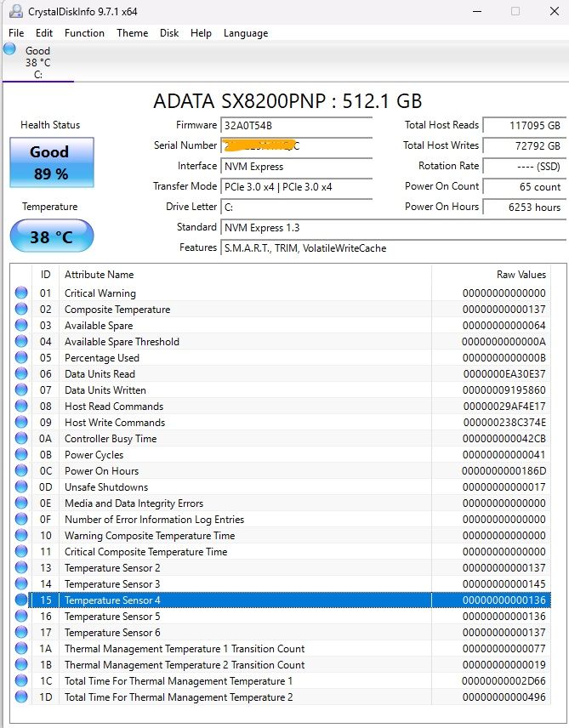The image size is (569, 728).
Task: Click the status orb for Warning Composite Temperature Time
Action: tap(21, 535)
